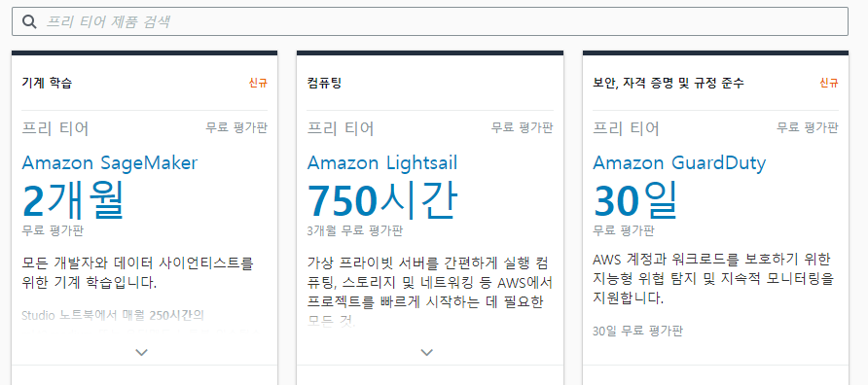Click the 2개월 large text
This screenshot has height=385, width=868.
[x=73, y=199]
